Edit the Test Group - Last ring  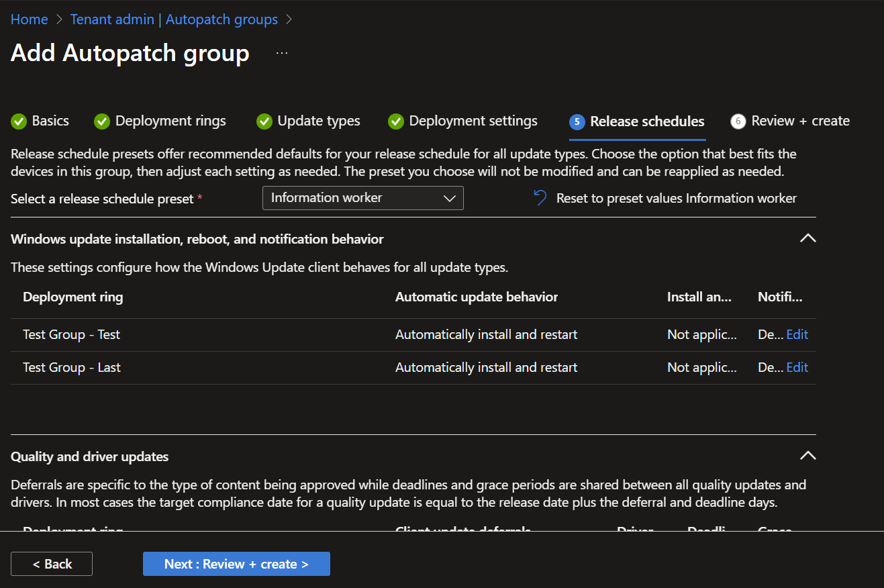797,367
